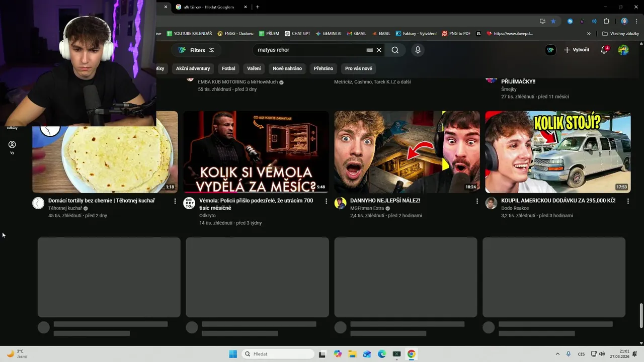Image resolution: width=644 pixels, height=362 pixels.
Task: Bookmark this page with the star icon
Action: (x=553, y=21)
